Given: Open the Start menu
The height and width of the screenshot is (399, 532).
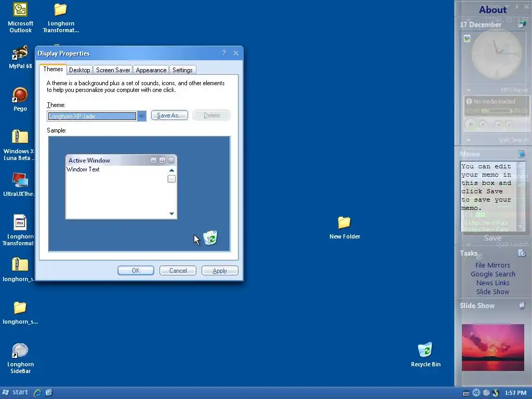Looking at the screenshot, I should click(x=15, y=392).
